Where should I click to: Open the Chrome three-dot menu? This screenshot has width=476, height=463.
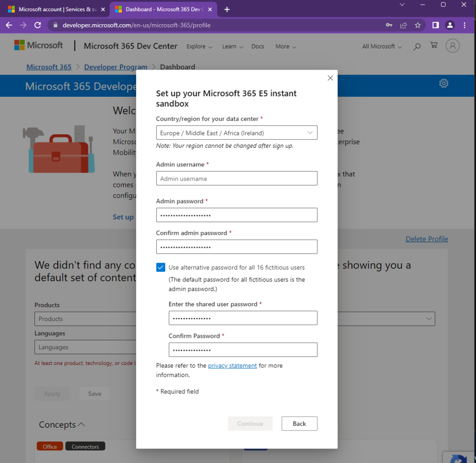coord(464,25)
